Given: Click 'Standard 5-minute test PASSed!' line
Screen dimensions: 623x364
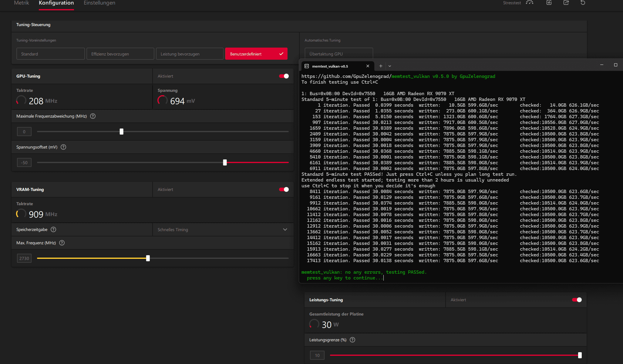Looking at the screenshot, I should (x=409, y=174).
